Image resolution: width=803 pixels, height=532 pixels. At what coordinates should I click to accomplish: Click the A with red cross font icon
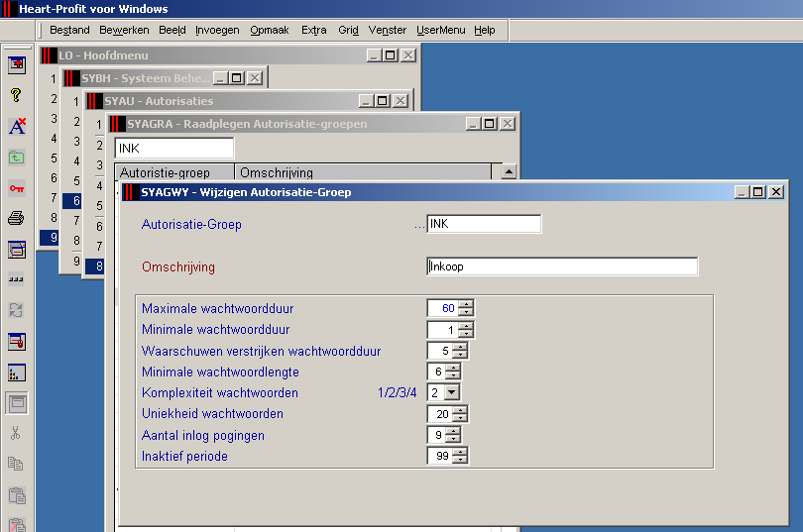point(17,126)
